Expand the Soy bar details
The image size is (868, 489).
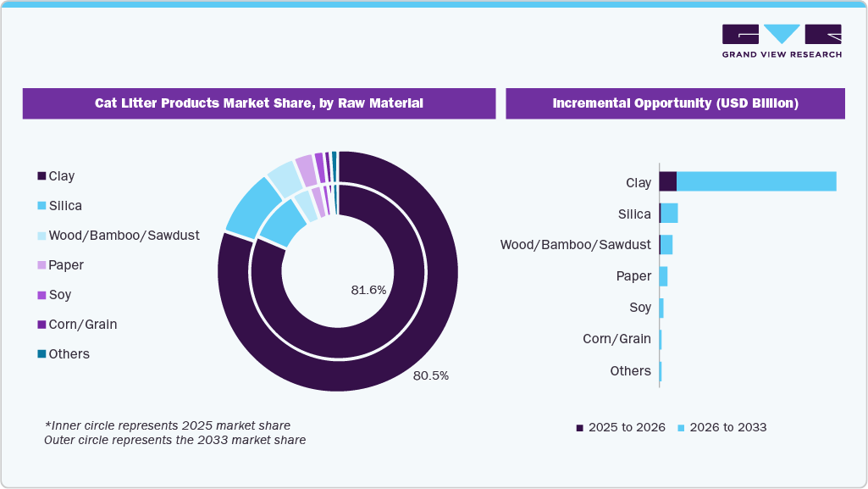click(x=663, y=308)
